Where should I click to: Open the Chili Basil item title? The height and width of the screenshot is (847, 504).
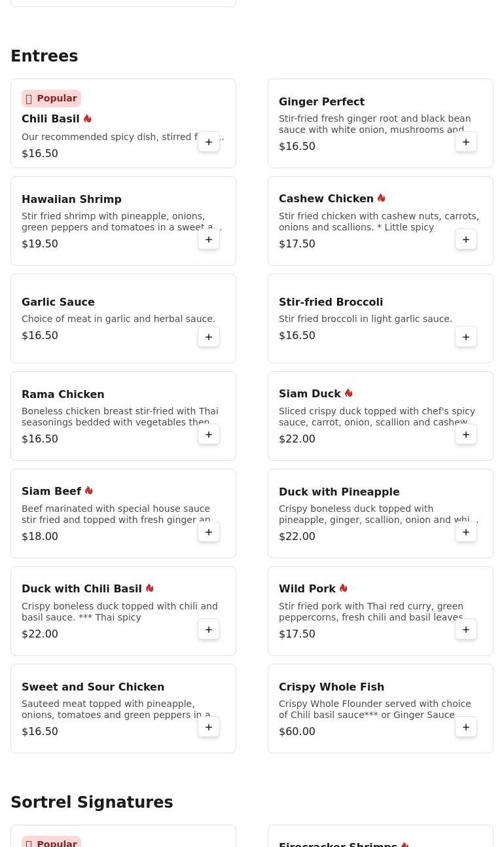pyautogui.click(x=50, y=119)
